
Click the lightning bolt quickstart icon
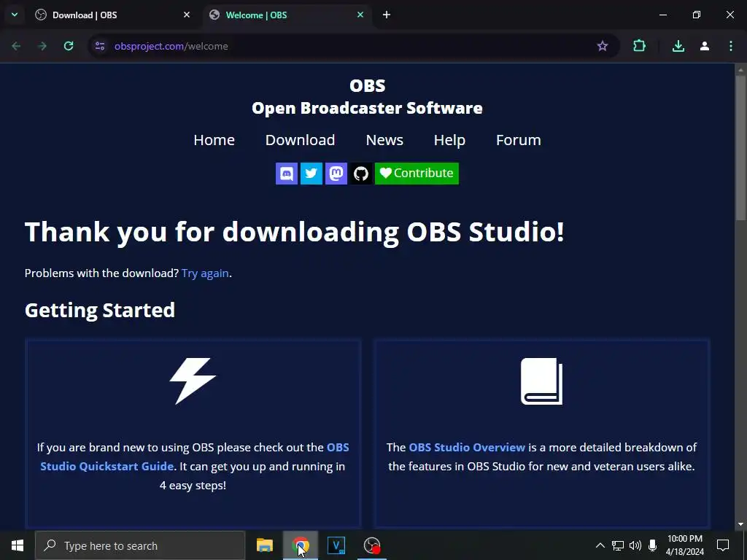[193, 381]
